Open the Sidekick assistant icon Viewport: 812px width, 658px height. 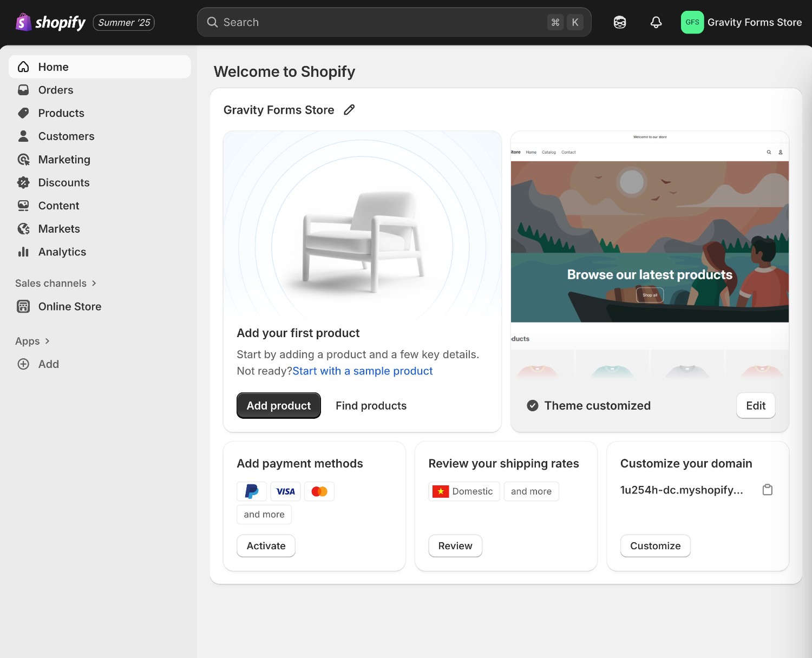620,22
